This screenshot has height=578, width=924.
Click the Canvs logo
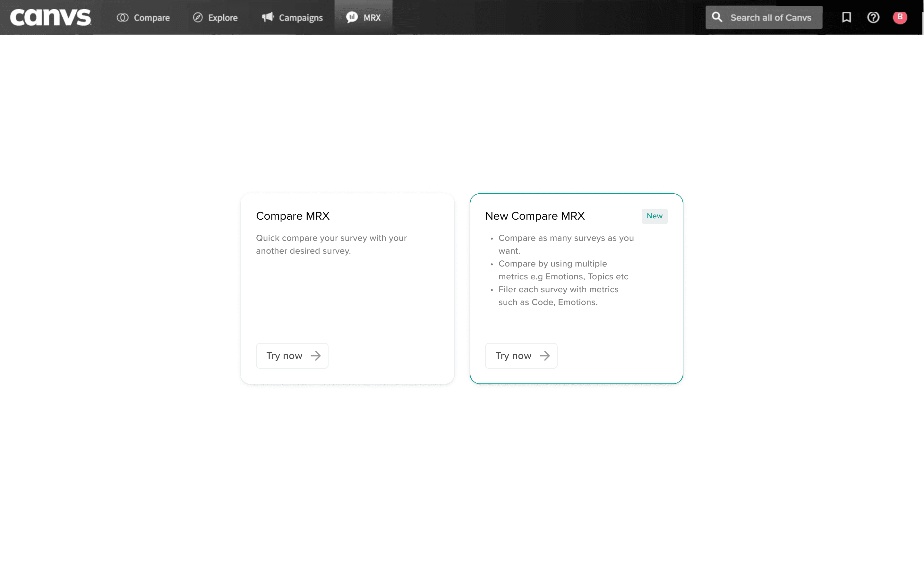point(50,17)
